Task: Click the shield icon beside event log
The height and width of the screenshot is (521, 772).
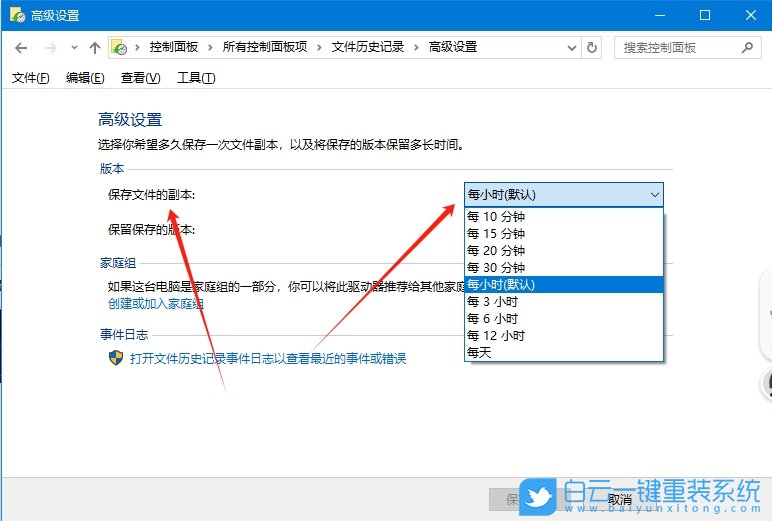Action: click(x=116, y=358)
